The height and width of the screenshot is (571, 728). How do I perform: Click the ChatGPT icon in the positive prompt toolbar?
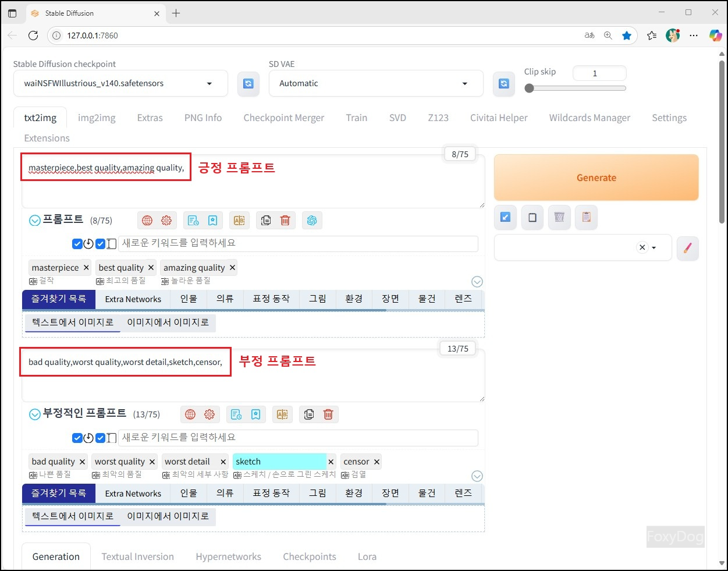pos(312,221)
